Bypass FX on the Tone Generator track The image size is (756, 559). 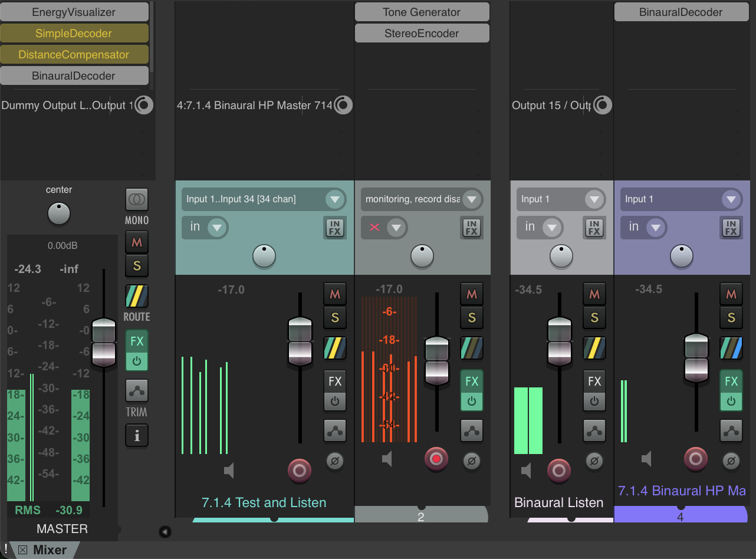coord(471,402)
